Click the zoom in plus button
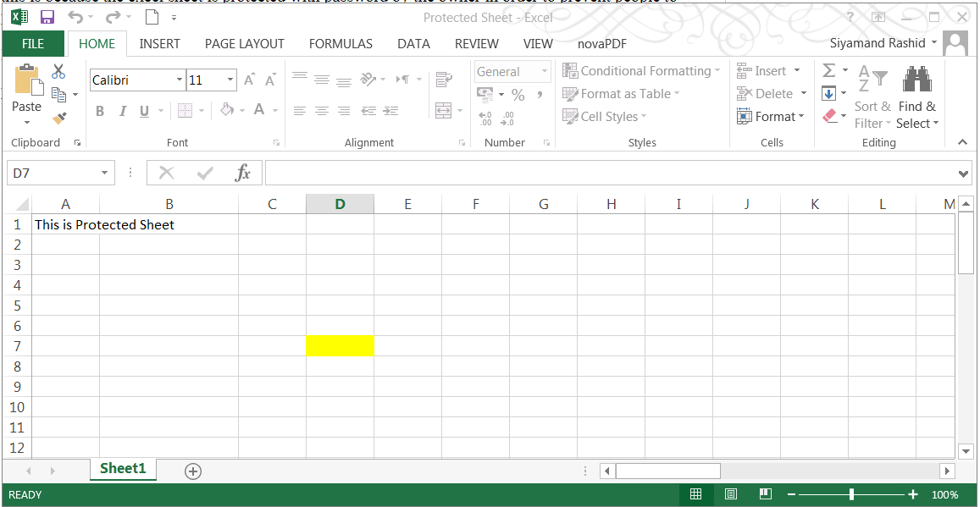 pyautogui.click(x=912, y=494)
